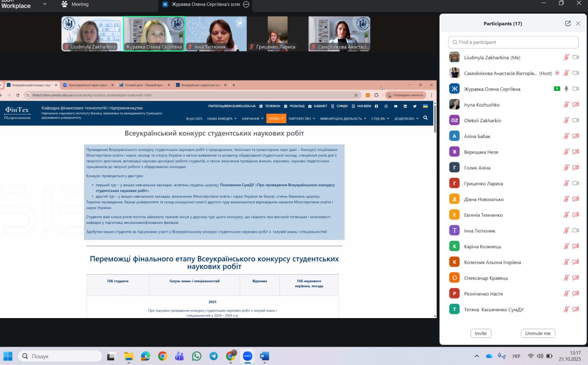Expand the НАУКА menu on shared website

tap(276, 119)
